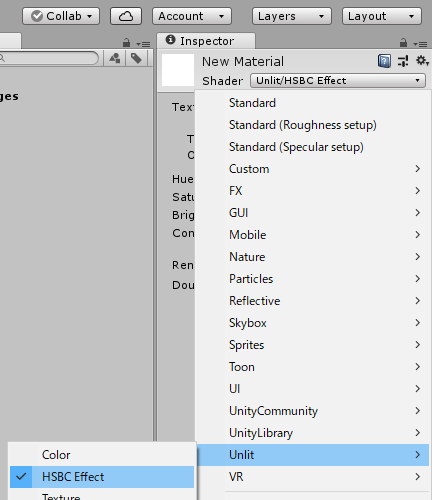Open the Layout dropdown

coord(382,16)
